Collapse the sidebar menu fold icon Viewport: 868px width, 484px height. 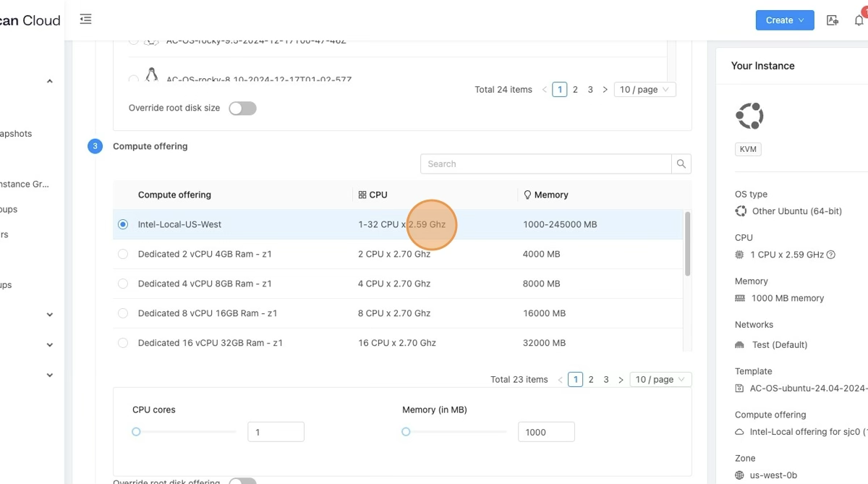point(85,20)
